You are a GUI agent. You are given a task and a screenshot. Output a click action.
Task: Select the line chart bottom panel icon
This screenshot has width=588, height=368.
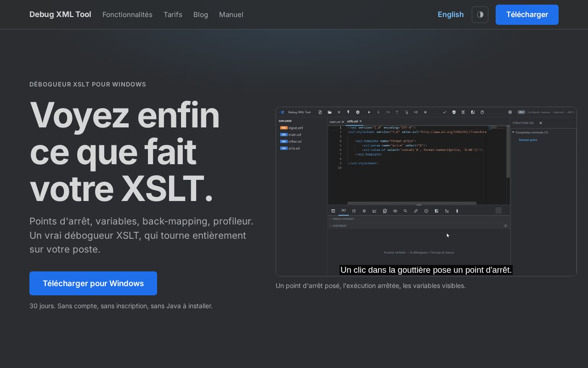pyautogui.click(x=374, y=211)
